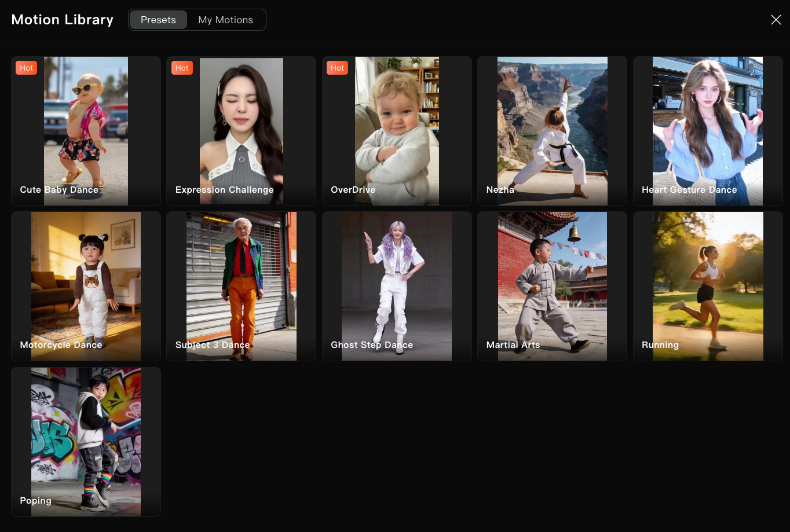Click the Running preset name label

660,344
